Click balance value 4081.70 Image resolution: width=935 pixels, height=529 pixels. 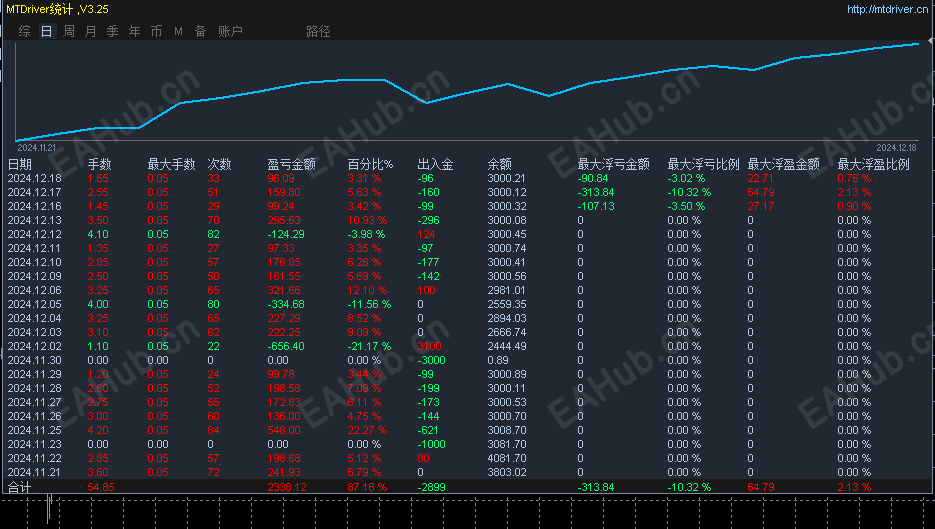click(507, 458)
